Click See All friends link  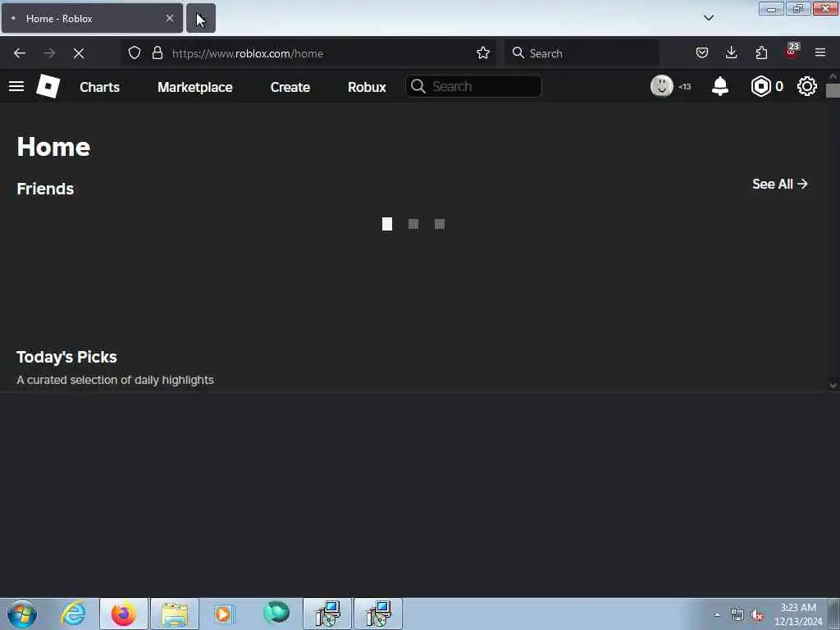779,184
